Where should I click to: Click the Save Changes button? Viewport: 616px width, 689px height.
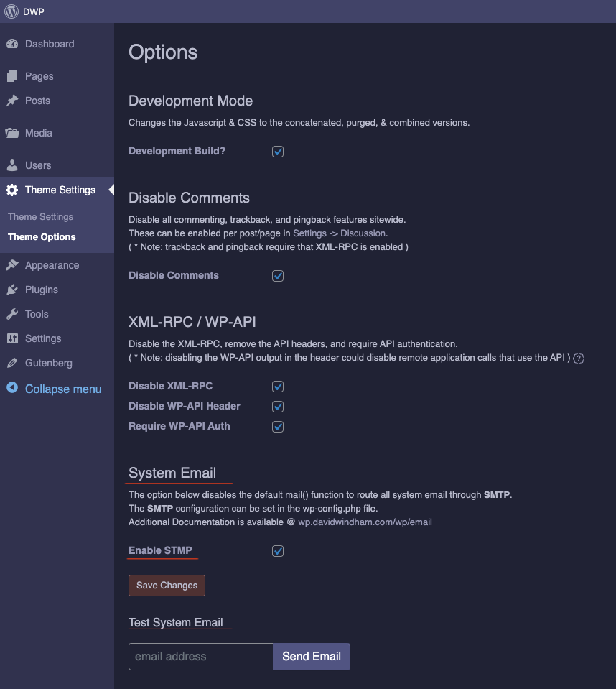pyautogui.click(x=167, y=586)
